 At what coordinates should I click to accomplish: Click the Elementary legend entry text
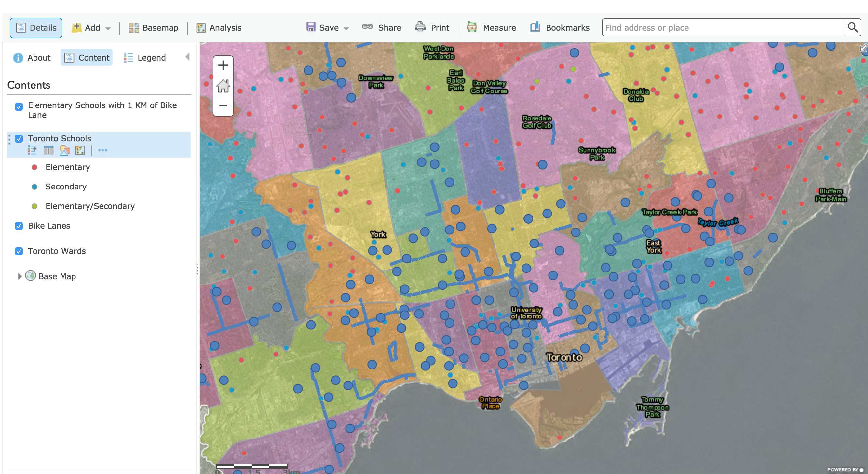pyautogui.click(x=68, y=167)
